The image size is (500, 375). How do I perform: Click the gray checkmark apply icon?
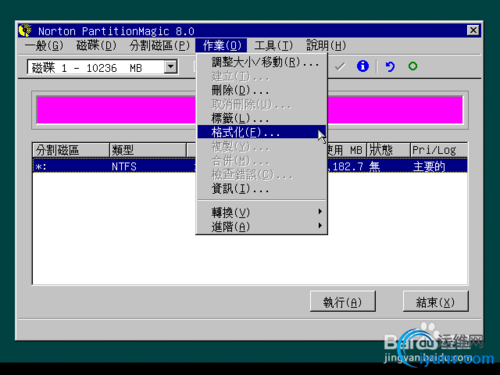point(340,67)
